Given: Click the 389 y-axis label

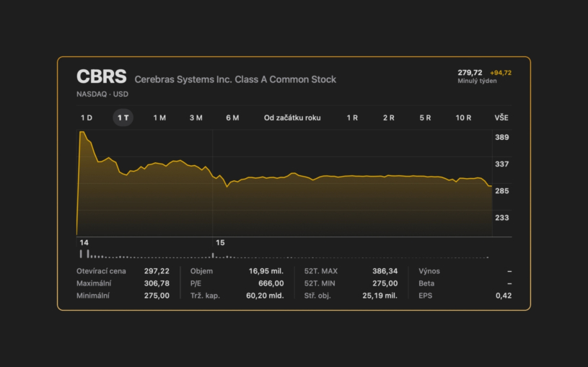Looking at the screenshot, I should click(x=501, y=137).
